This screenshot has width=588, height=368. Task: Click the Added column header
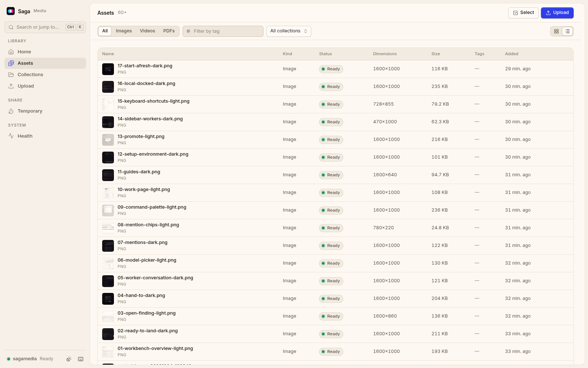pyautogui.click(x=512, y=54)
